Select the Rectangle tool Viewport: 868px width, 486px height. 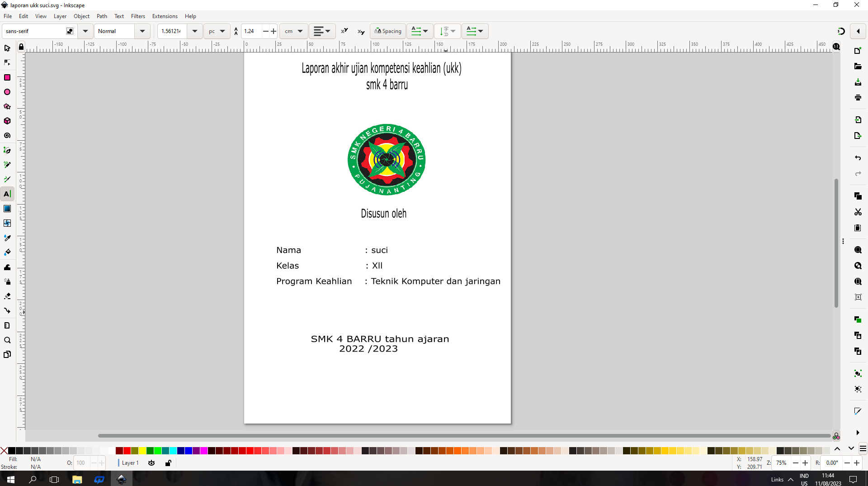[7, 77]
